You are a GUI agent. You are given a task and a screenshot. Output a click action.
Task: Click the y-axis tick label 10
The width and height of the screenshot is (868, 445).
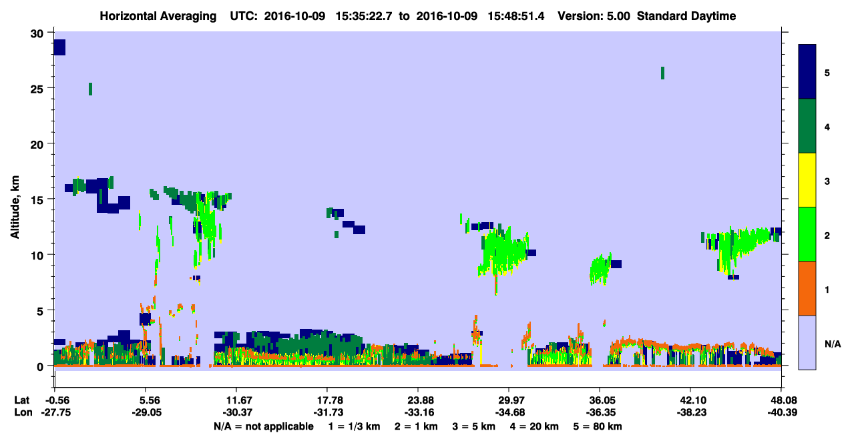click(38, 255)
